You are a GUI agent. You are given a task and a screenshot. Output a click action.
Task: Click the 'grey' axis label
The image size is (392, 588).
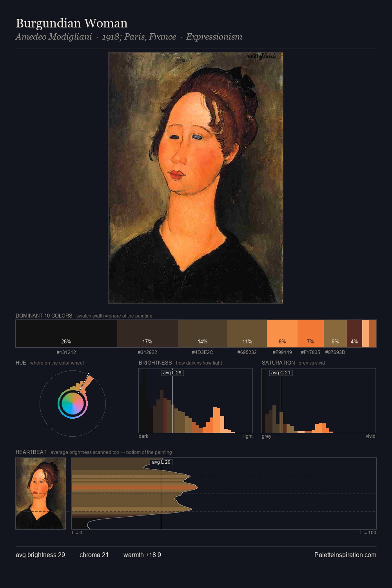267,436
